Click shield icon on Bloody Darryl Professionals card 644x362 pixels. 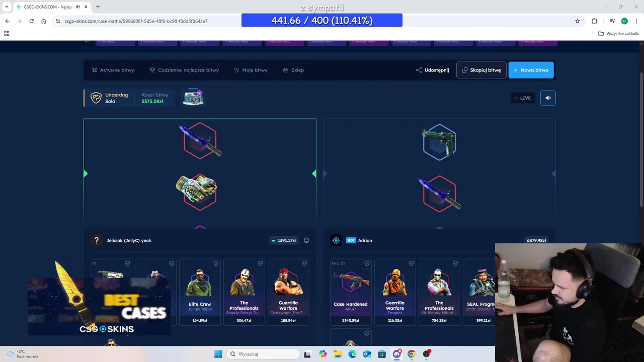click(x=260, y=263)
